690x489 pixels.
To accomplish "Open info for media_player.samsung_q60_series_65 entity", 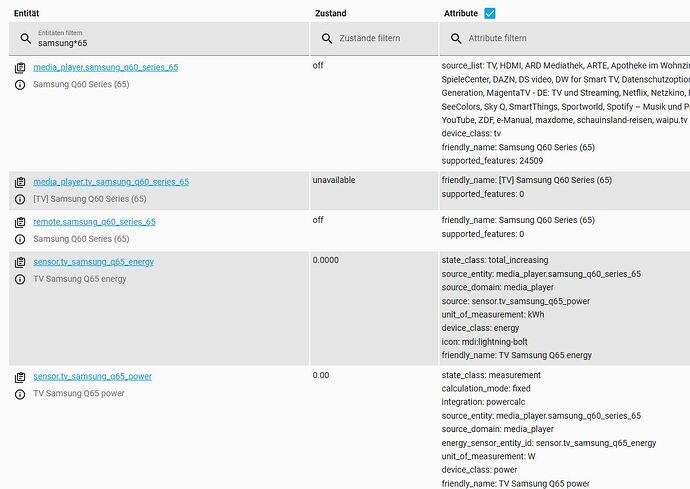I will 20,85.
